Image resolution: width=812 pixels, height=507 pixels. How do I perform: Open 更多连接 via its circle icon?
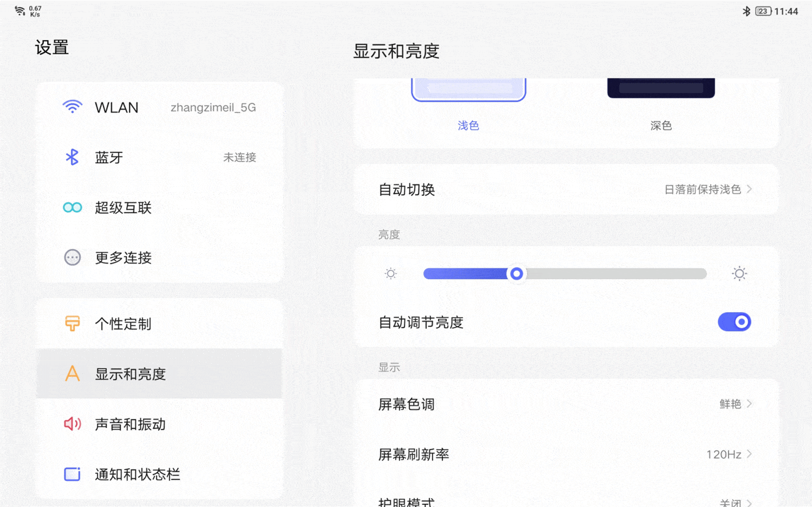pos(72,258)
